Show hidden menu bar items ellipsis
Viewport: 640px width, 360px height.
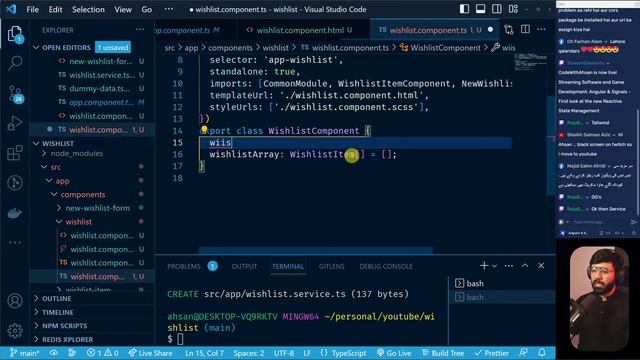pyautogui.click(x=169, y=9)
